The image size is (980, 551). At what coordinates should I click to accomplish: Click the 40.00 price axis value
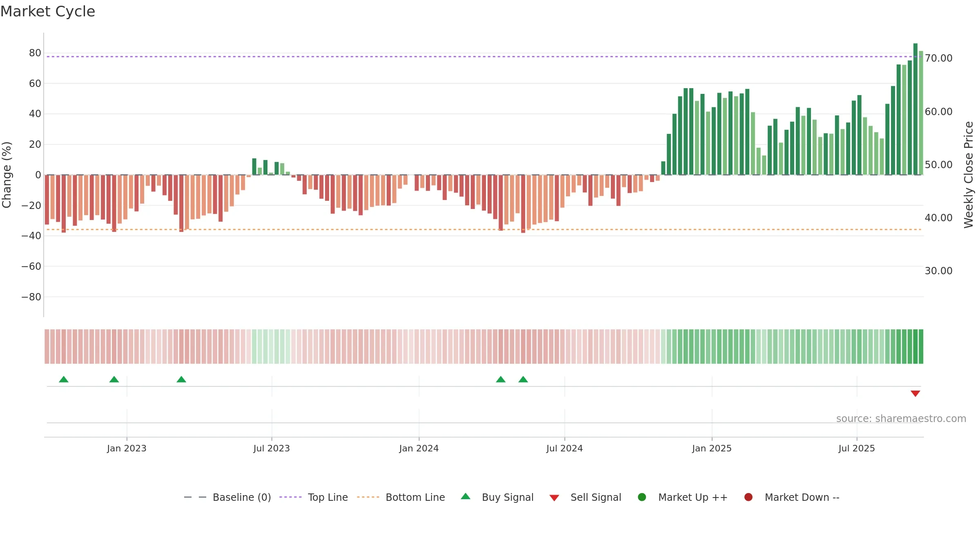click(938, 218)
